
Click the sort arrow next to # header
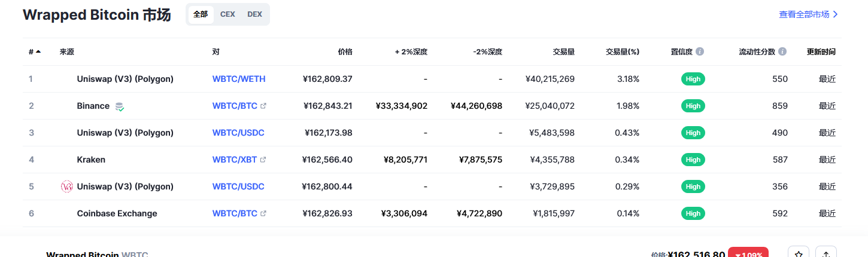(x=38, y=52)
